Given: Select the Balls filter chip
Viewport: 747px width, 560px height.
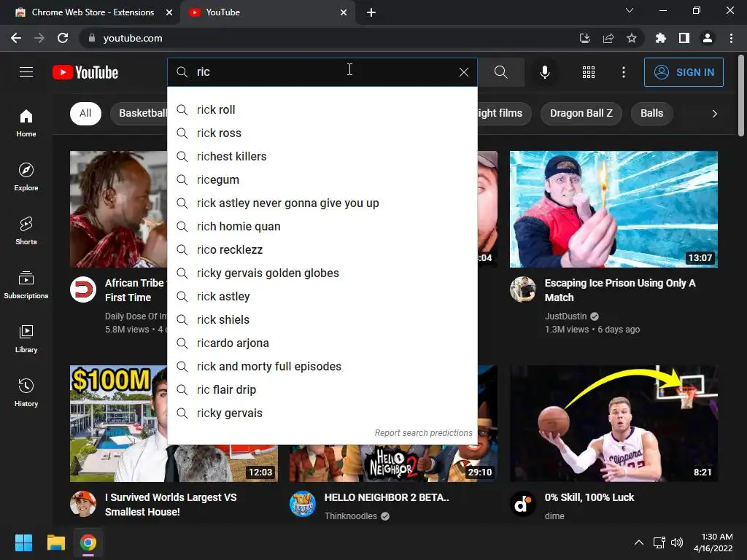Looking at the screenshot, I should coord(651,113).
